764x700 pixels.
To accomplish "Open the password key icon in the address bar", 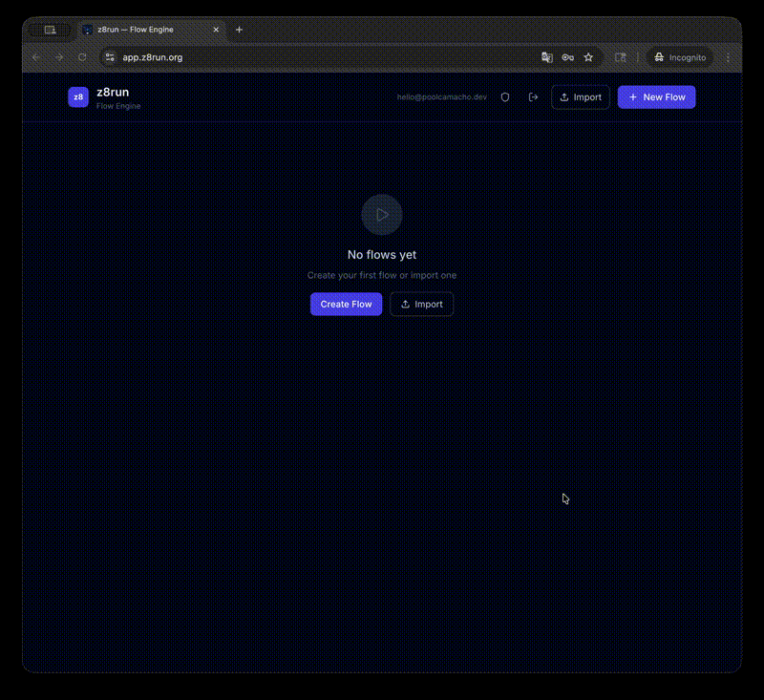I will pos(567,57).
